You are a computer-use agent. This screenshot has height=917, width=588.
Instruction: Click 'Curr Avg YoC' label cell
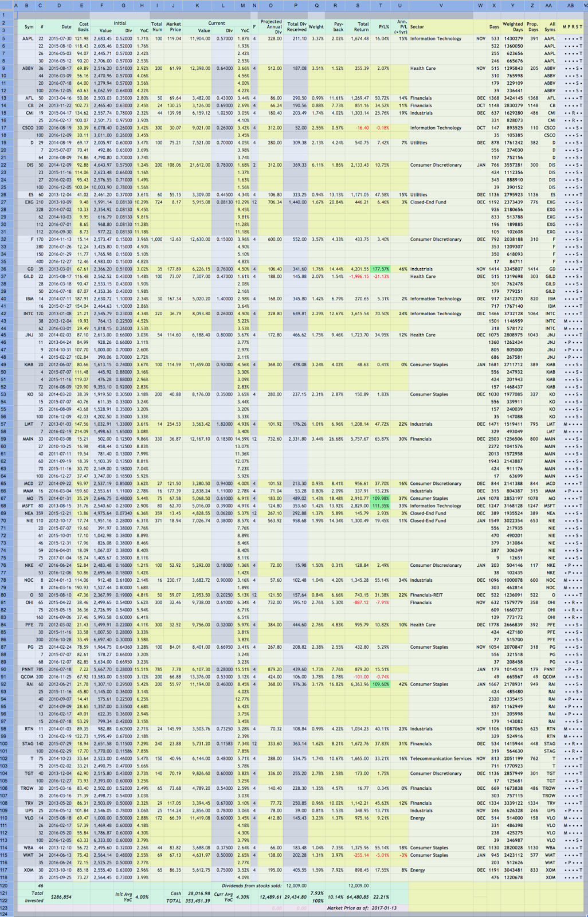tap(224, 897)
